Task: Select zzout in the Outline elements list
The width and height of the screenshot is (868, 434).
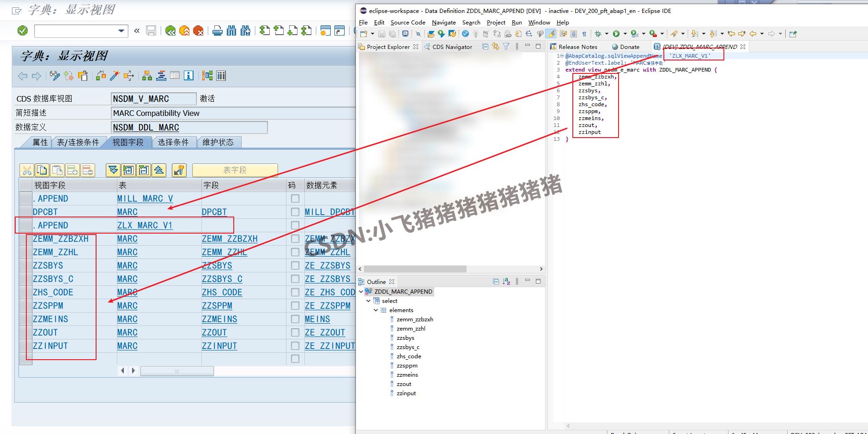Action: 404,384
